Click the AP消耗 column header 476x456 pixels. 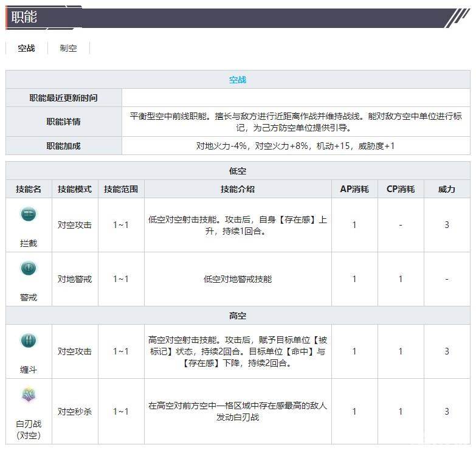[x=354, y=189]
